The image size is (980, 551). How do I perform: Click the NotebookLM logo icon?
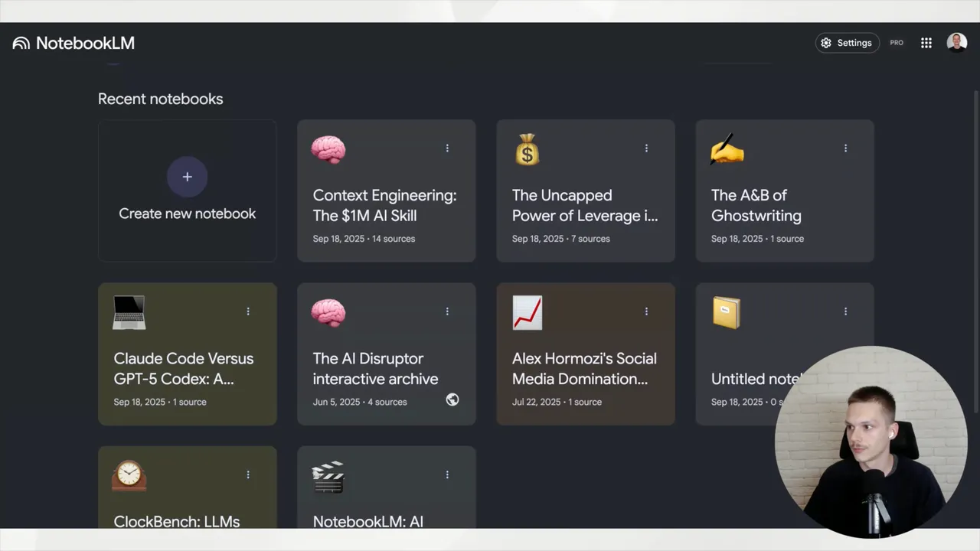tap(21, 43)
